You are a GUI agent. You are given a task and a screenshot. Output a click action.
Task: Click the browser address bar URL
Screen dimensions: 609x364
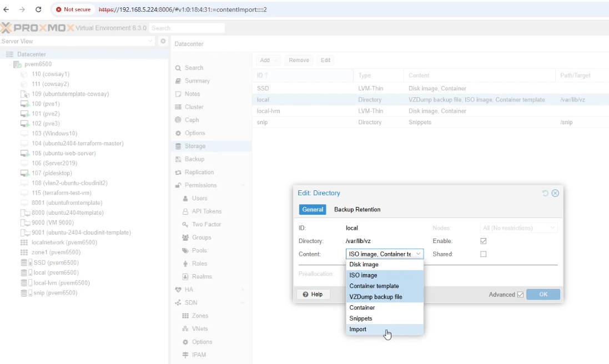(x=183, y=9)
